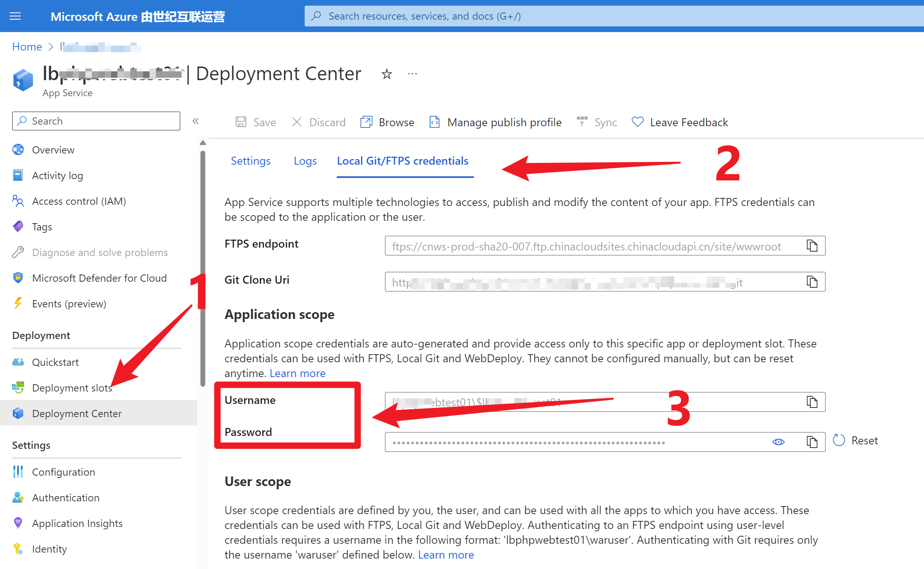Collapse the left sidebar menu
This screenshot has width=924, height=569.
pyautogui.click(x=196, y=121)
